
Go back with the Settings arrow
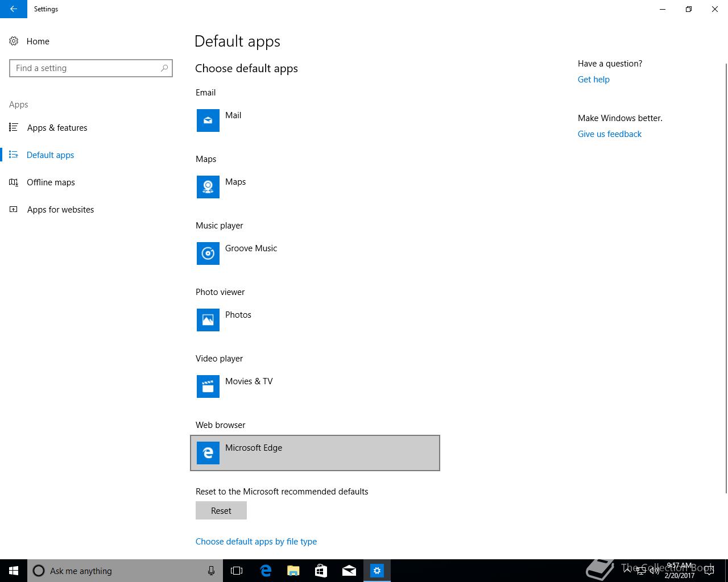[14, 9]
